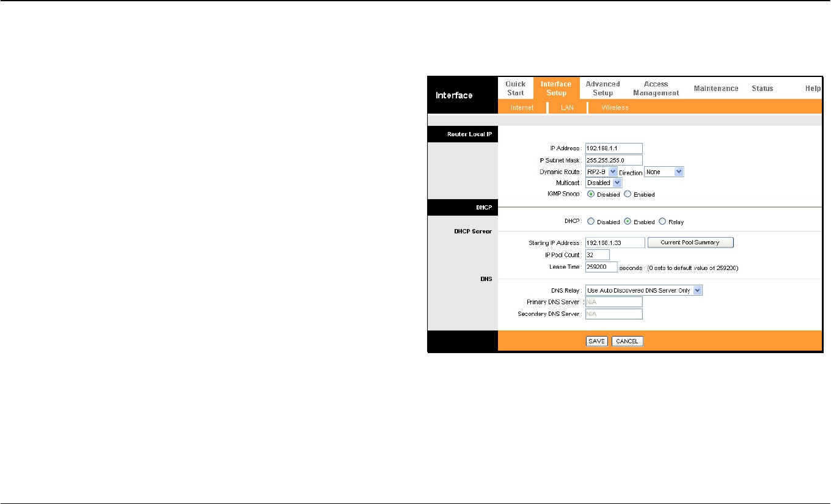The height and width of the screenshot is (504, 831).
Task: Click the Secondary DNS Server field
Action: (613, 314)
